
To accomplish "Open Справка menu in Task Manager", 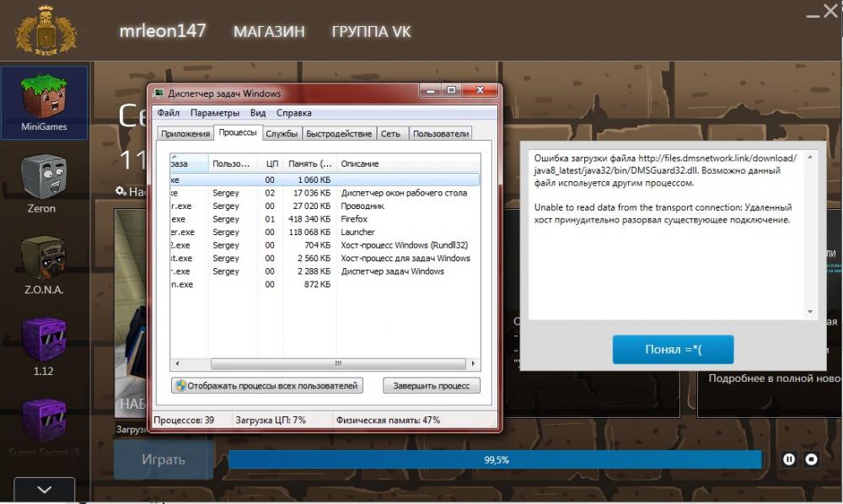I will tap(293, 113).
